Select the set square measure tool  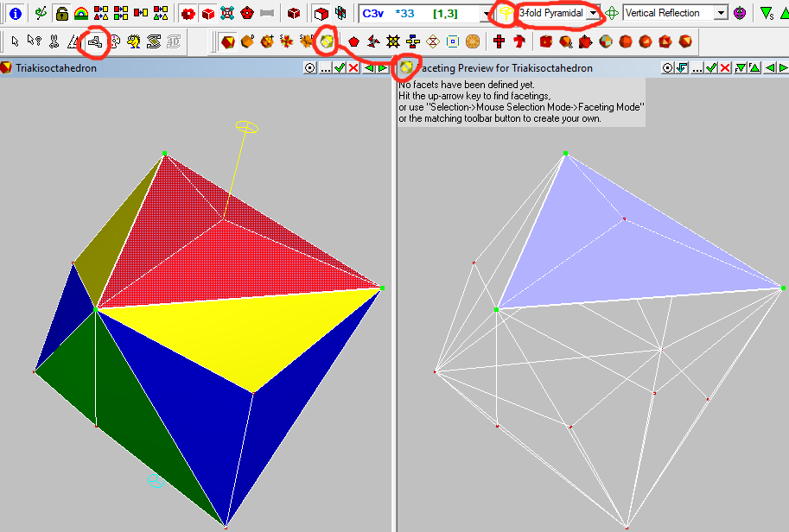point(74,41)
